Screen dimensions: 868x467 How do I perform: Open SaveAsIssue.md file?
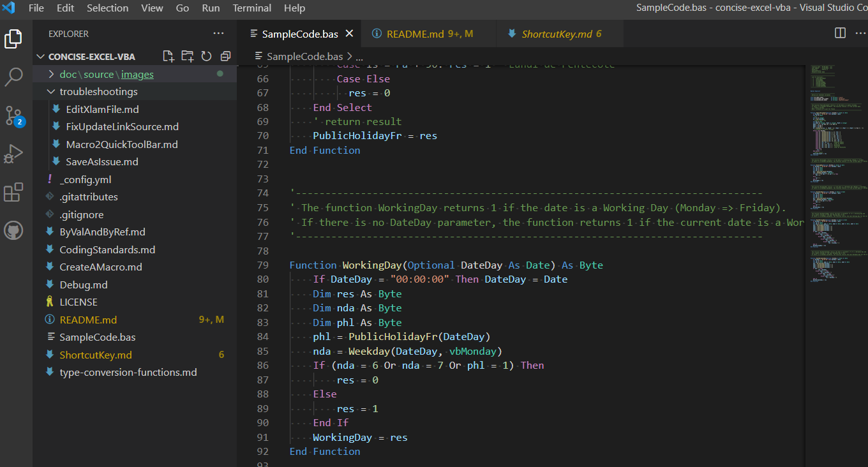tap(135, 162)
